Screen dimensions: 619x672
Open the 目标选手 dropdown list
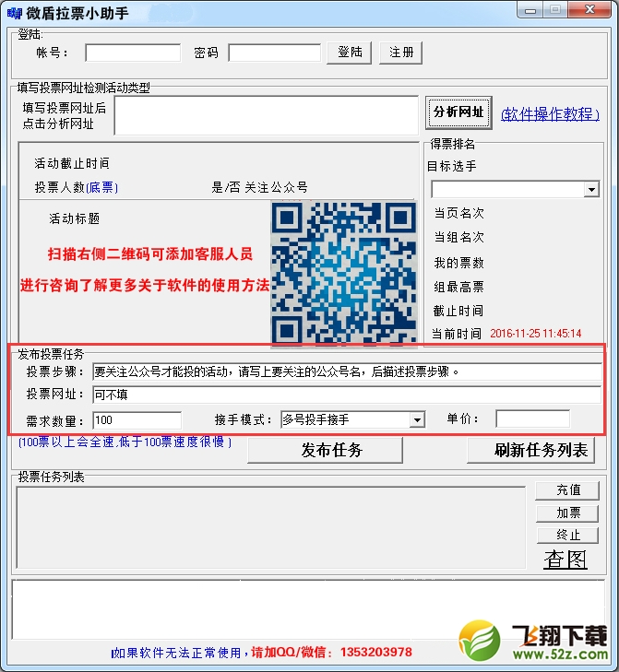tap(591, 189)
